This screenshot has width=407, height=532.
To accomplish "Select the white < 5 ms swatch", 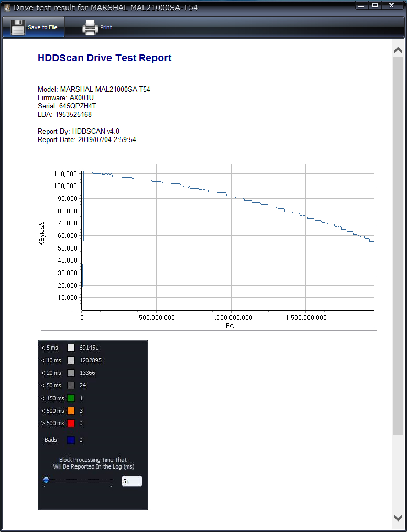I will point(71,348).
